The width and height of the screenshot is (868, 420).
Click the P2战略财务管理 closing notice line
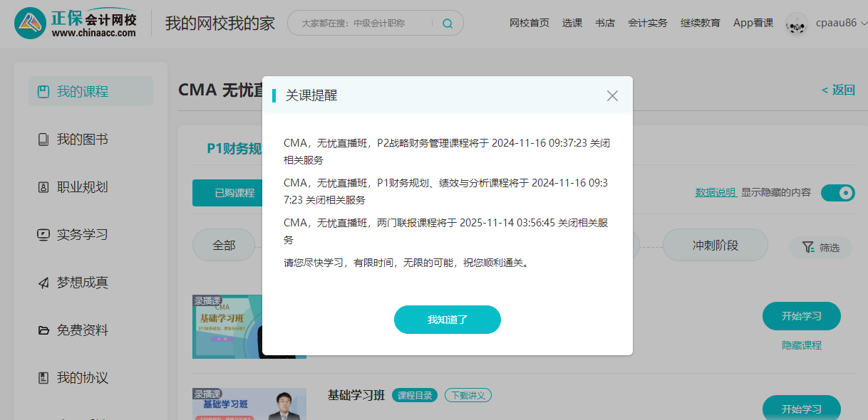tap(447, 151)
